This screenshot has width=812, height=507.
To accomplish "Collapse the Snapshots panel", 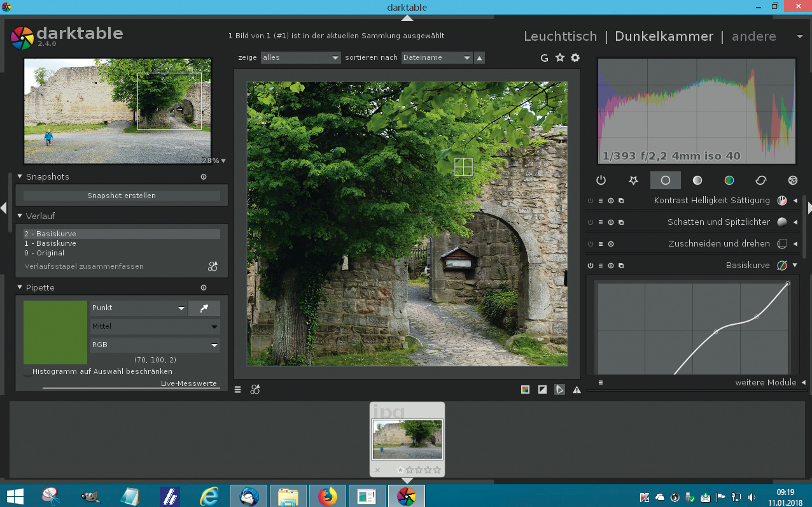I will 20,177.
